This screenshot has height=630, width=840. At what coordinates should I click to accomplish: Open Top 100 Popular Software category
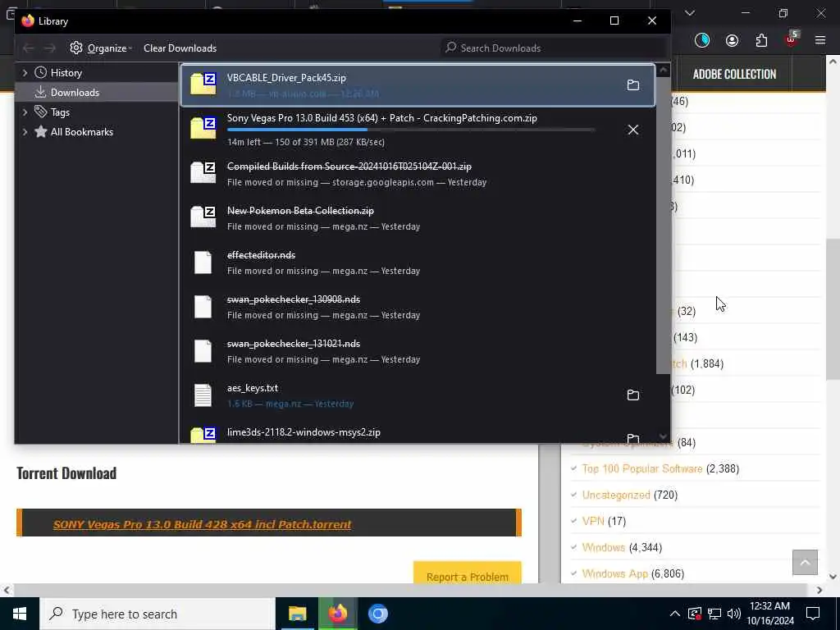click(x=641, y=468)
